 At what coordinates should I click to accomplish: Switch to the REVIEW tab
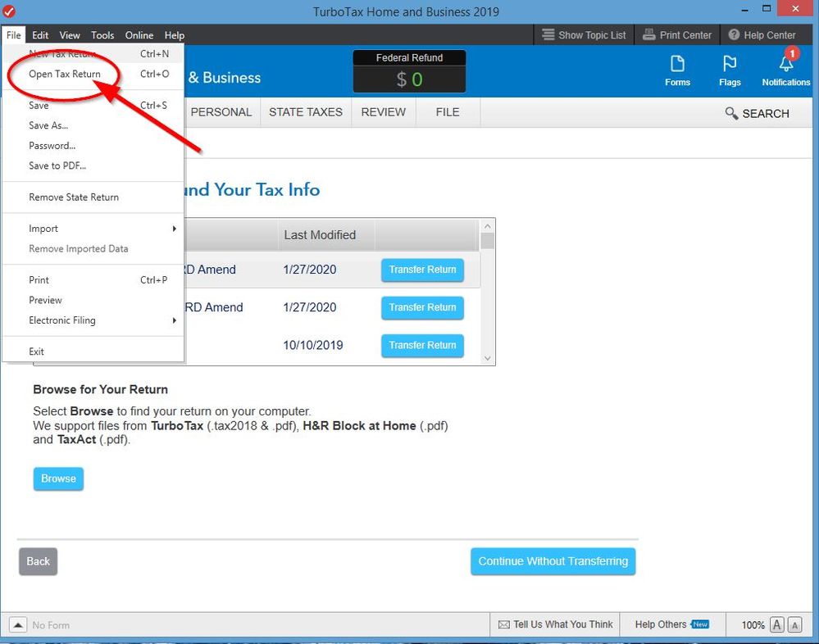384,112
